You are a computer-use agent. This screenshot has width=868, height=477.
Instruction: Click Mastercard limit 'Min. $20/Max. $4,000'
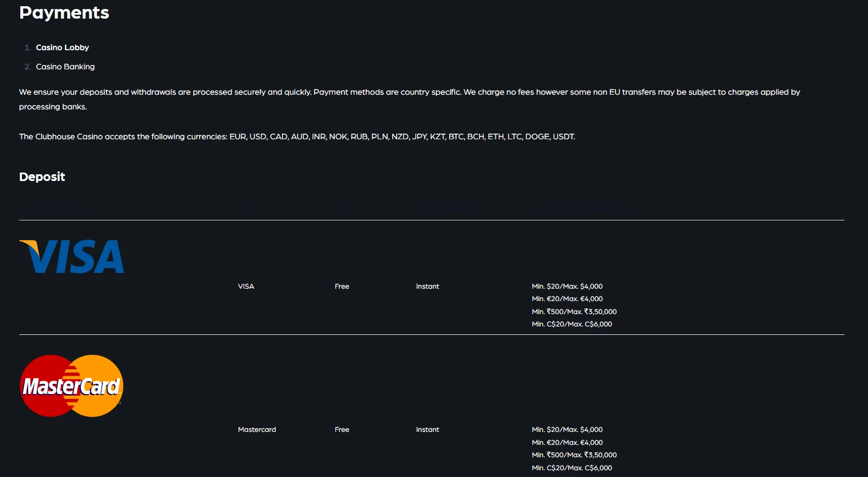click(568, 430)
